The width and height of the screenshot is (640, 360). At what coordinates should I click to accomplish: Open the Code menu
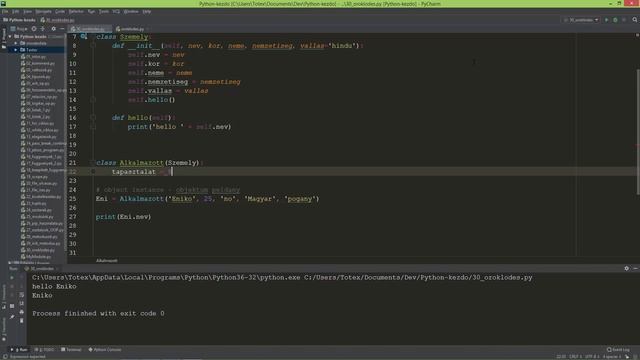60,11
